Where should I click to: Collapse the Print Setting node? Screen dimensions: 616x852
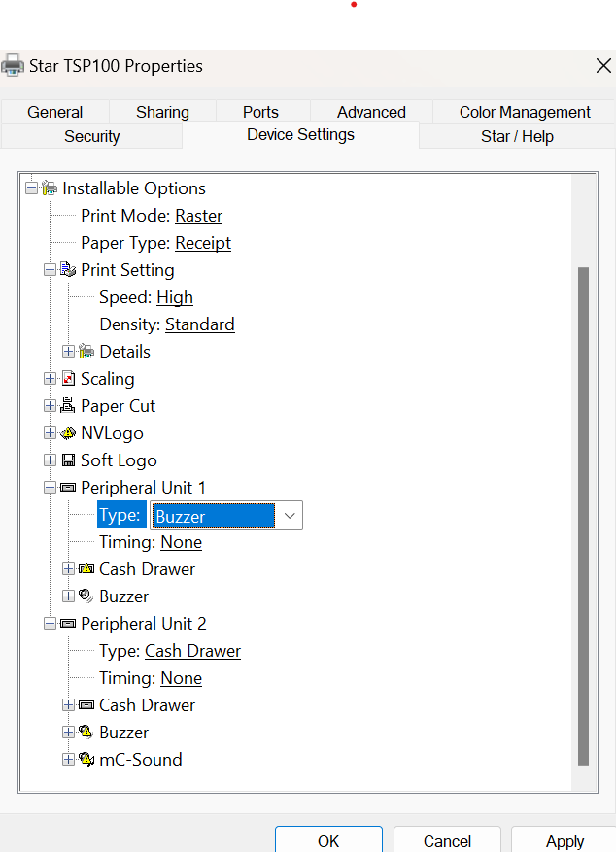[x=50, y=270]
